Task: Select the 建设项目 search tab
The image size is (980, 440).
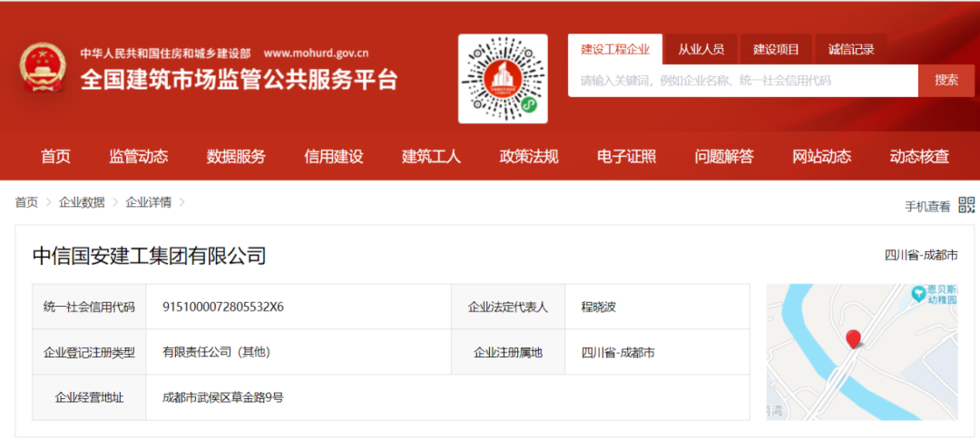Action: point(776,50)
